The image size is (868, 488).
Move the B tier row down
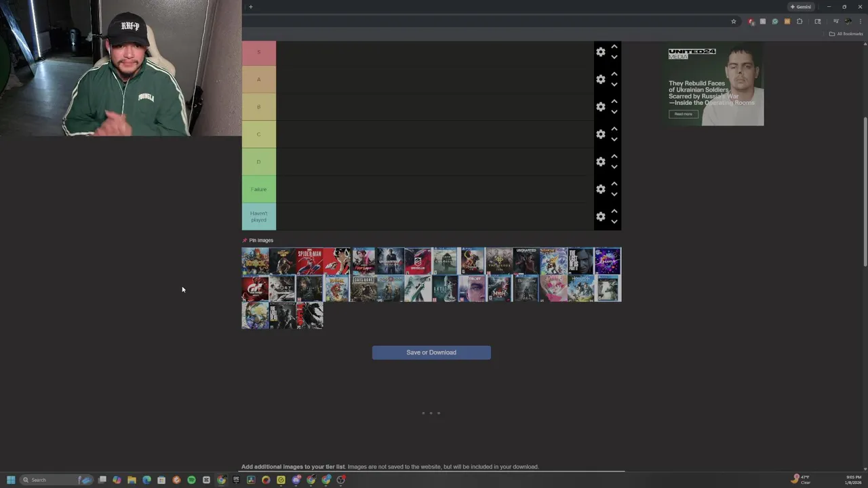[614, 112]
